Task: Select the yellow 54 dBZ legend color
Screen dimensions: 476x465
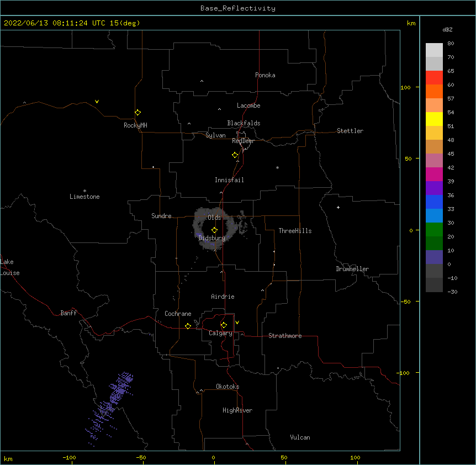Action: pos(434,119)
